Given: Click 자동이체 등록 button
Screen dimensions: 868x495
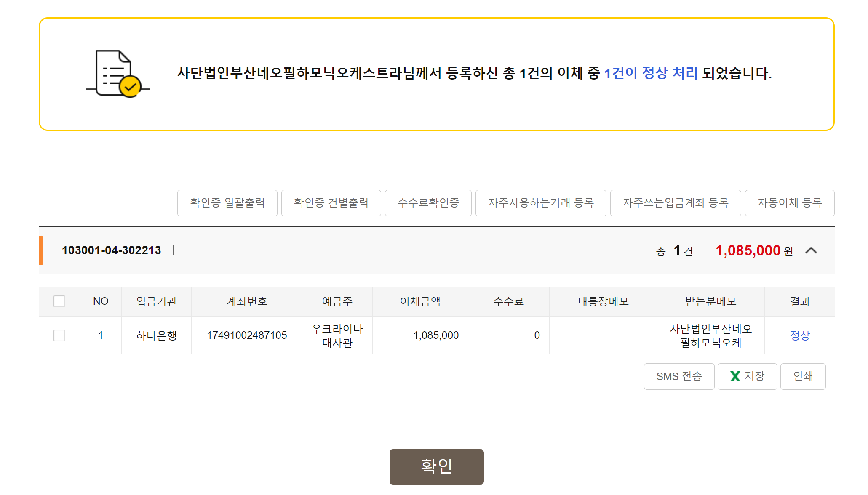Looking at the screenshot, I should [789, 203].
